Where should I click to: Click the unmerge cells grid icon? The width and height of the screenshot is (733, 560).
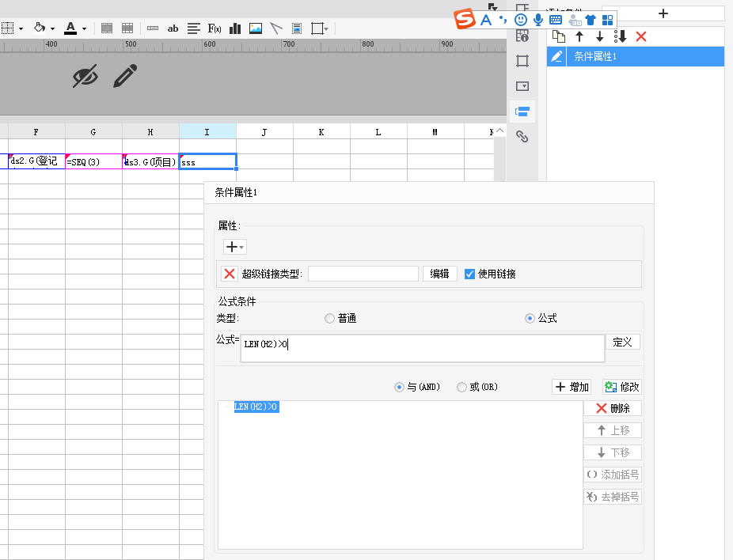127,28
